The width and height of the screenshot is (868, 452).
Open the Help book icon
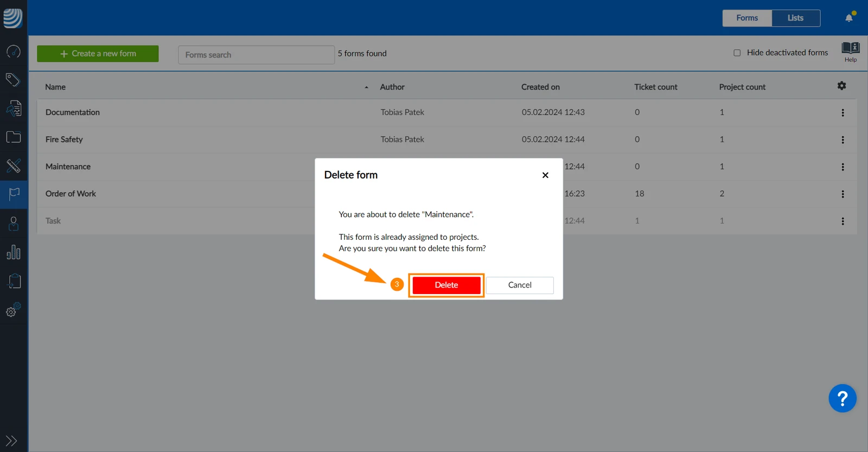point(850,52)
